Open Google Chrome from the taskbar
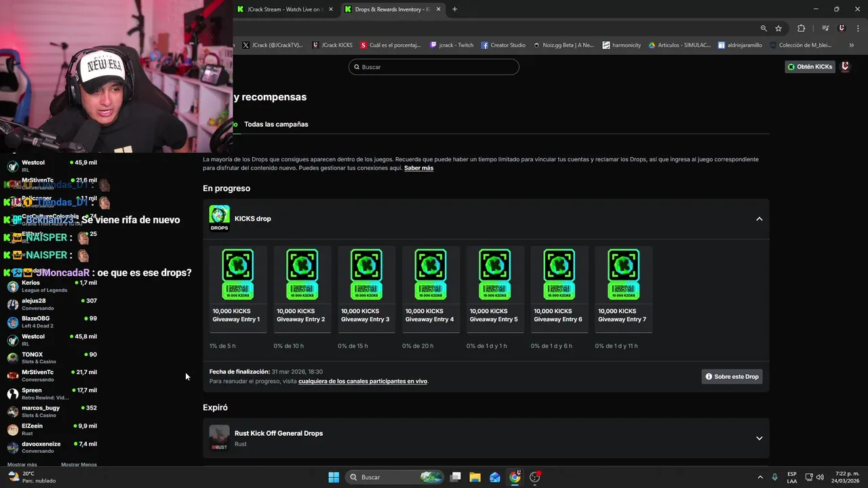The height and width of the screenshot is (488, 868). pos(515,477)
